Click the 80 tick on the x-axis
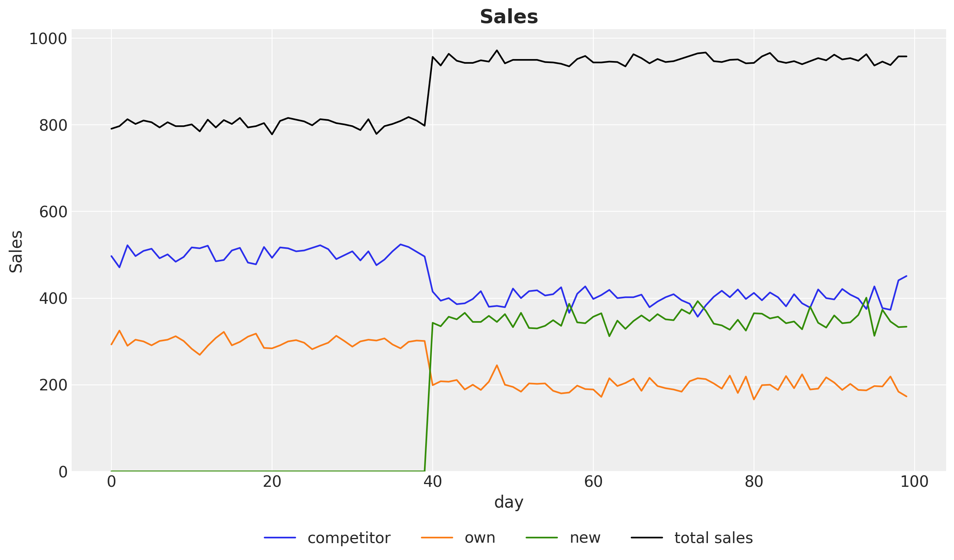Screen dimensions: 954x560 click(754, 482)
